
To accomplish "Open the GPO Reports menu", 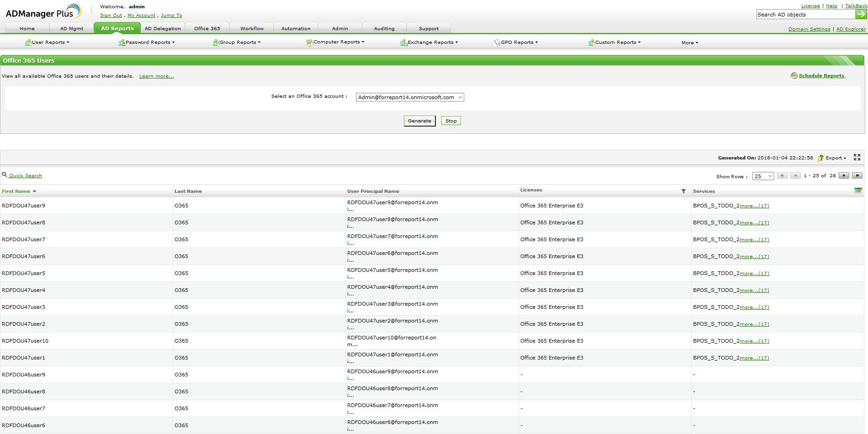I will (516, 42).
